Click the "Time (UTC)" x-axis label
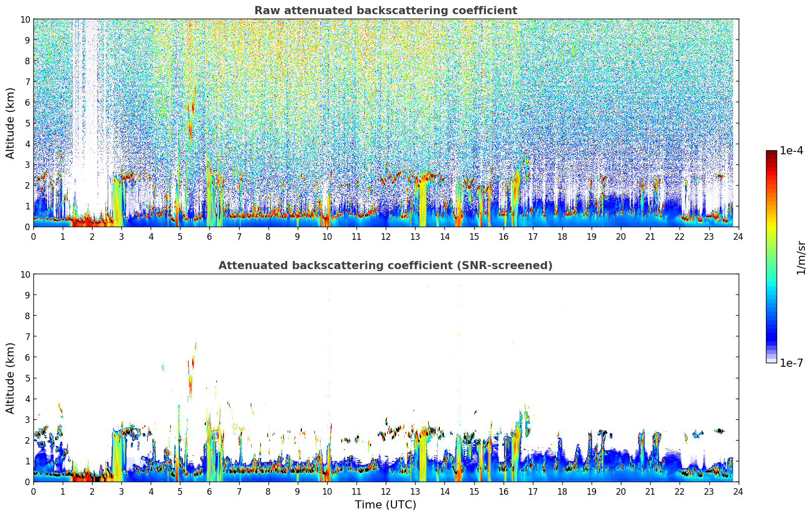 (x=385, y=505)
